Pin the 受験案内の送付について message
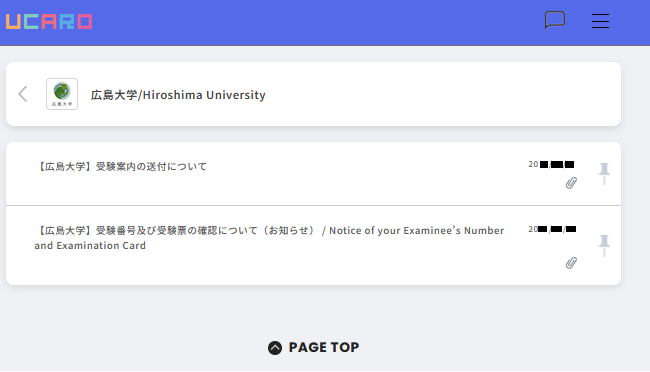Screen dimensions: 650x372 click(x=604, y=174)
